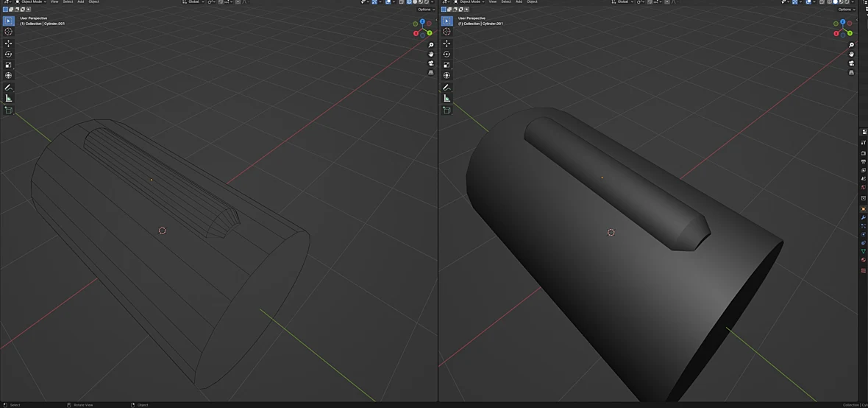Open the View menu in left viewport

tap(54, 2)
